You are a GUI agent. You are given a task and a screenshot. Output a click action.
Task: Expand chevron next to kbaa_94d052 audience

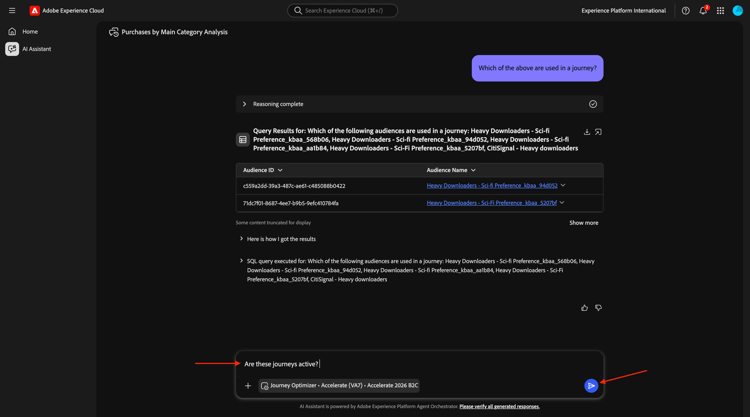(563, 185)
